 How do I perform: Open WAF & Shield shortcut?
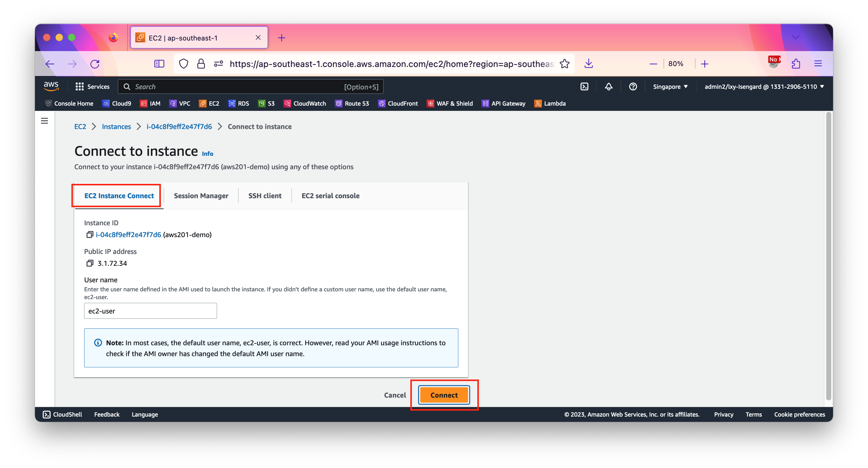point(450,103)
